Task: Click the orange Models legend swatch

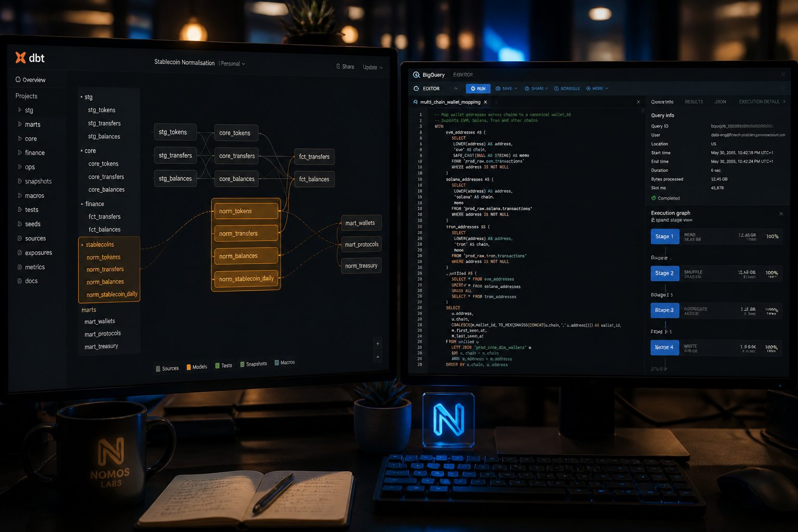Action: tap(189, 367)
